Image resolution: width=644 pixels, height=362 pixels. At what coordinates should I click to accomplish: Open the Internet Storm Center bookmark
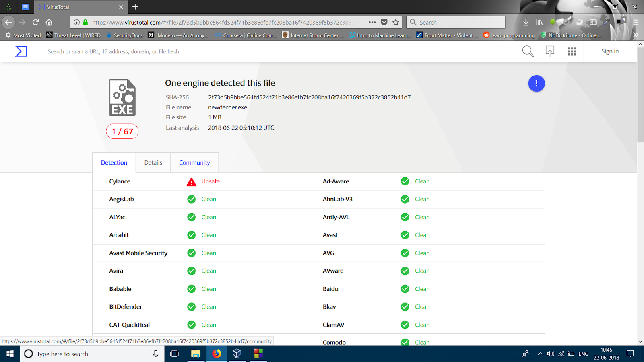313,35
